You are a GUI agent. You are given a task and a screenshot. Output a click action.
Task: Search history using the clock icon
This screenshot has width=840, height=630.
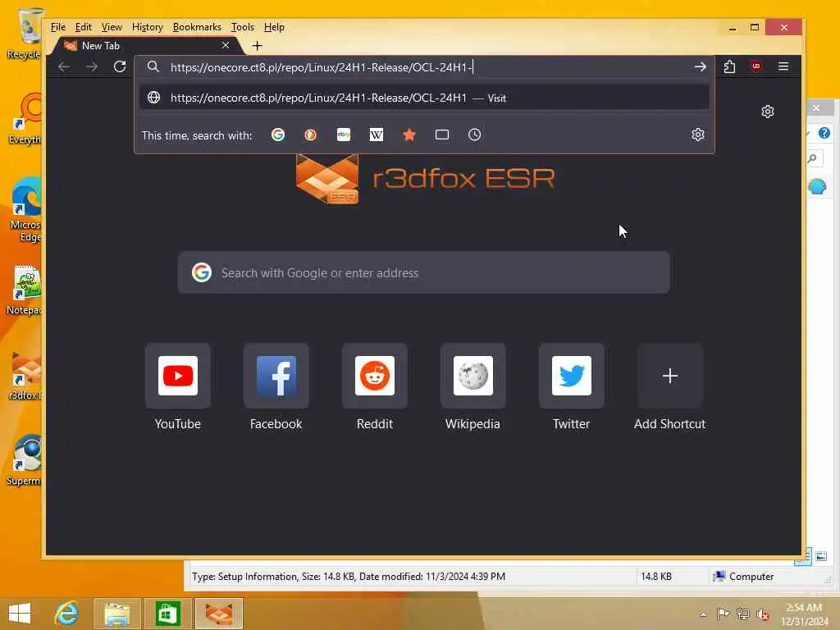475,135
